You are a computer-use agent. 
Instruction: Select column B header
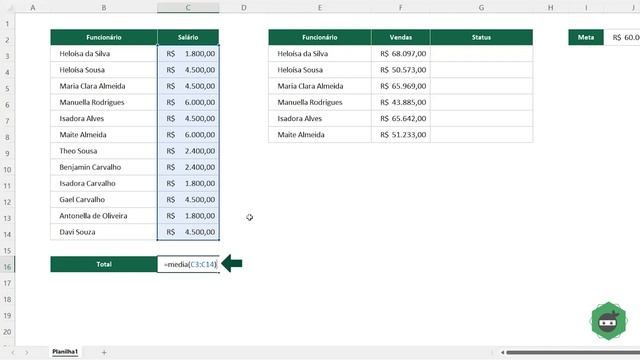tap(104, 7)
